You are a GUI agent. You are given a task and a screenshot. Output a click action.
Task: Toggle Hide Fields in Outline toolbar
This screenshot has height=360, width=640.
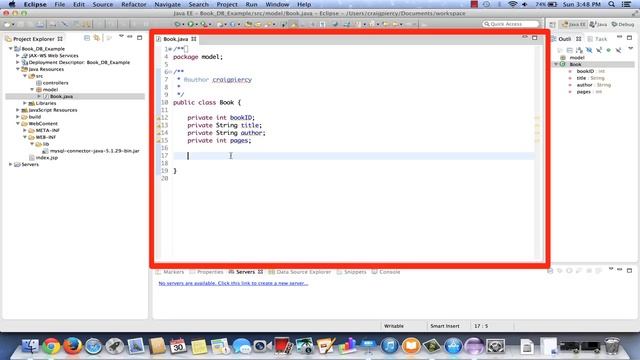[589, 50]
